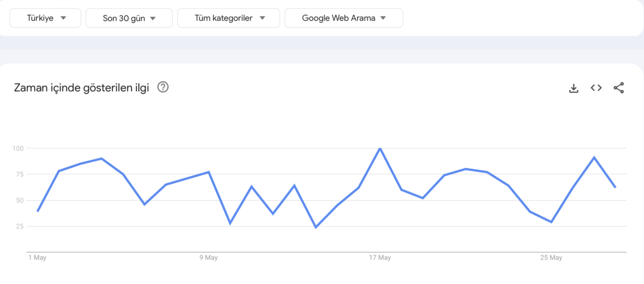Expand the Son 30 gün time range

pyautogui.click(x=129, y=18)
